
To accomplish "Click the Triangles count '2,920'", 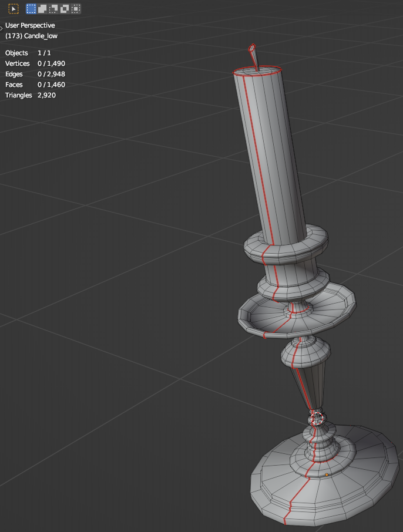I will point(46,95).
